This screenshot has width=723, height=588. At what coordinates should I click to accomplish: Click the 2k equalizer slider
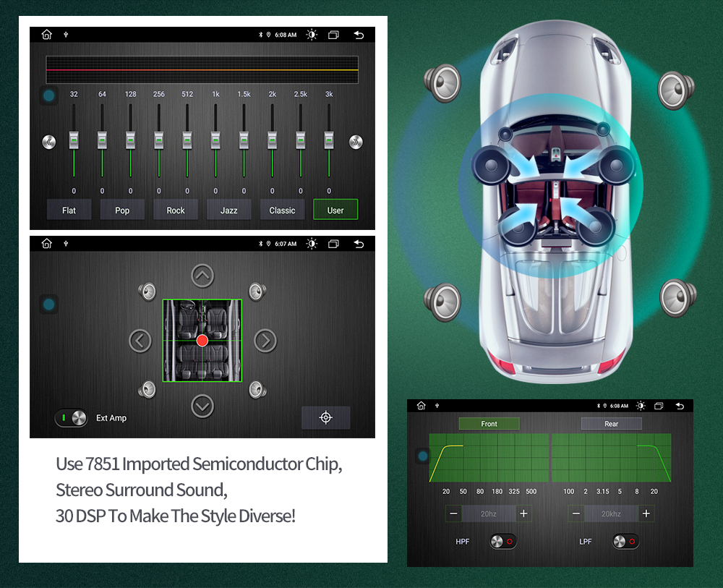click(x=272, y=140)
